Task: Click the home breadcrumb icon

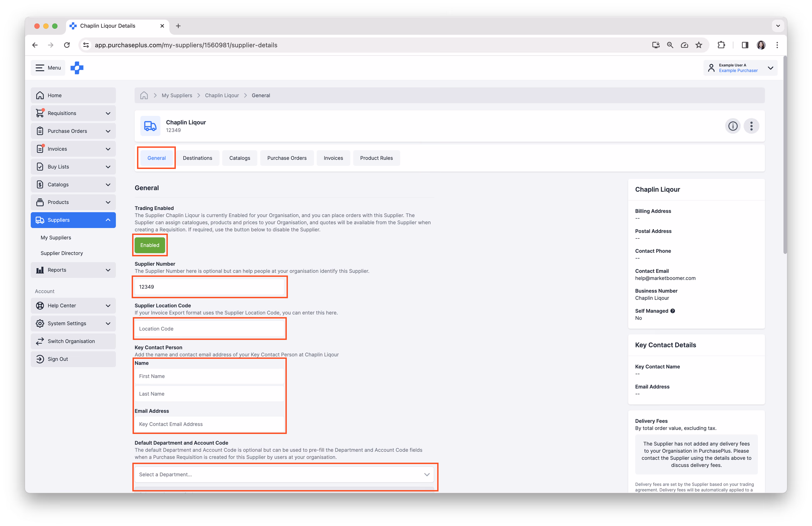Action: [144, 95]
